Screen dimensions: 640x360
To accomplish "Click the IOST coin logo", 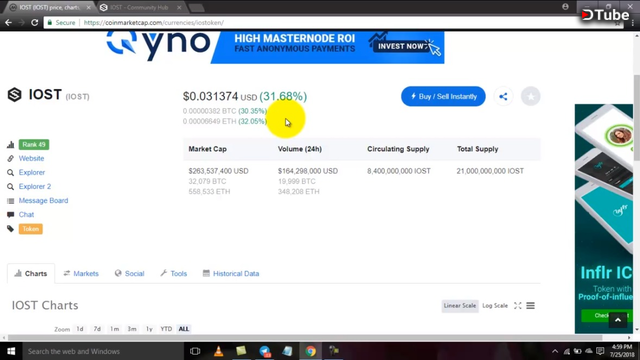I will (14, 95).
